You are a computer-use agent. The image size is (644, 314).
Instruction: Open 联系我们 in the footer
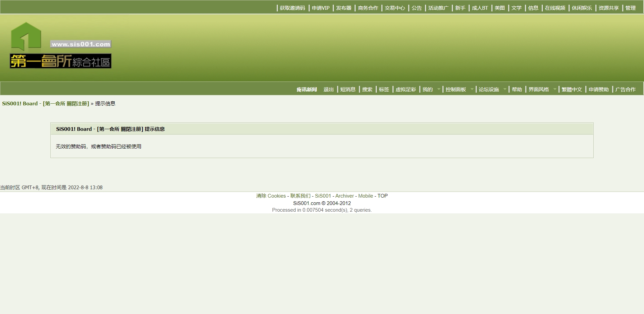(301, 196)
